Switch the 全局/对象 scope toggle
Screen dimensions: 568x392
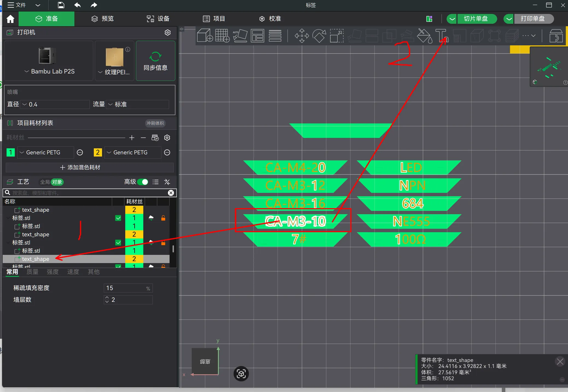coord(51,182)
